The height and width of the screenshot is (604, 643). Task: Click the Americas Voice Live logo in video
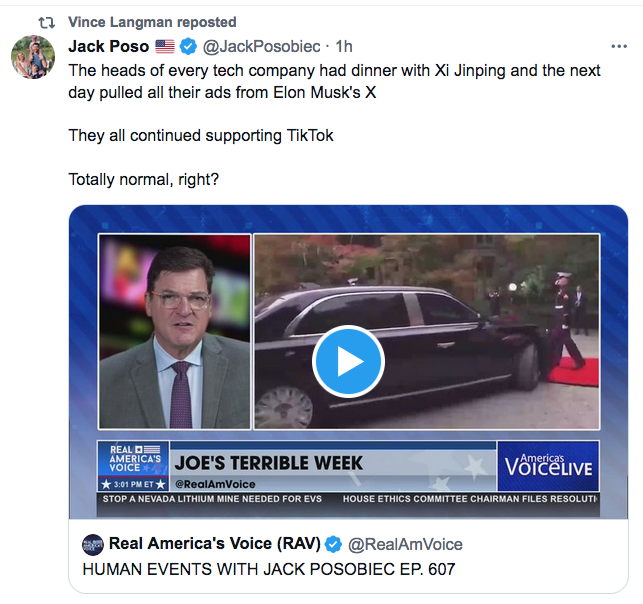coord(548,465)
